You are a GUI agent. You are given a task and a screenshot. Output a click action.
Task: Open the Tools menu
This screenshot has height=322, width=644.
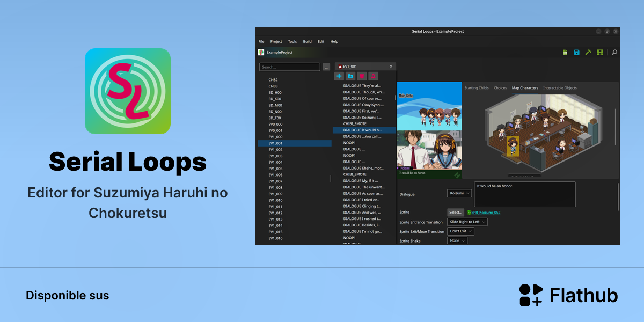point(292,41)
